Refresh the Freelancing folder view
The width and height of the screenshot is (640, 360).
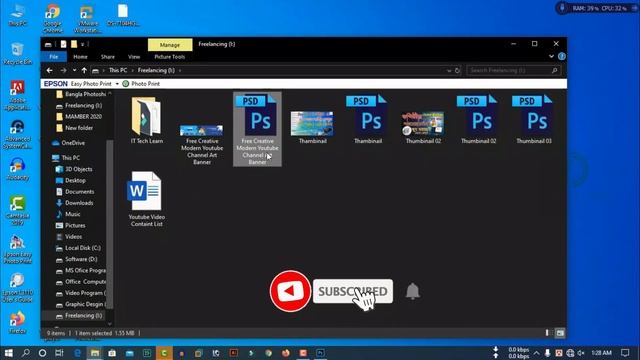coord(457,70)
